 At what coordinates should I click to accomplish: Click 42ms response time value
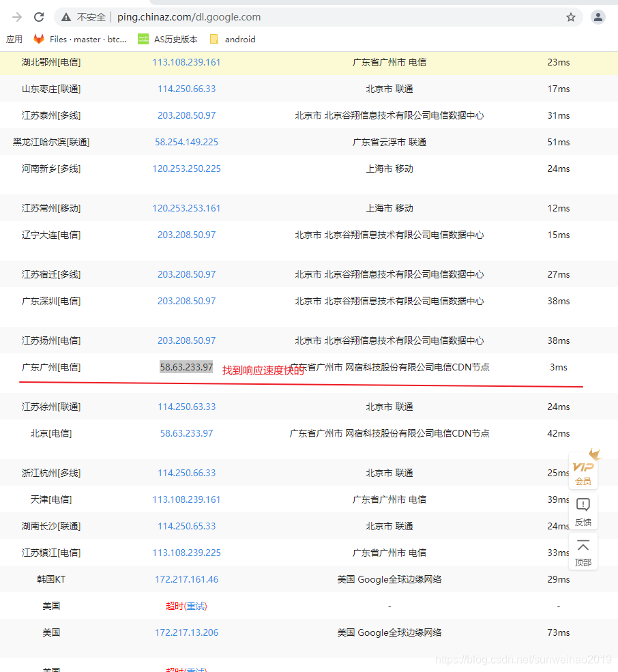(x=559, y=433)
